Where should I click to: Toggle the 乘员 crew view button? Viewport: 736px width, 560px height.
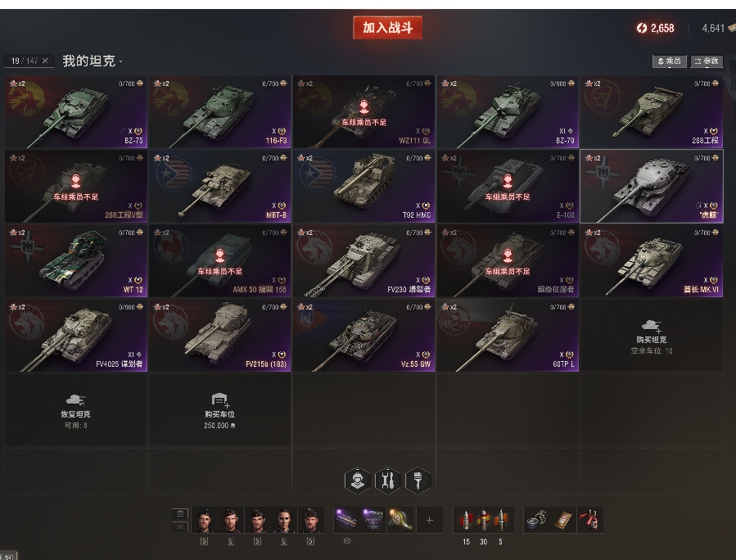tap(670, 61)
